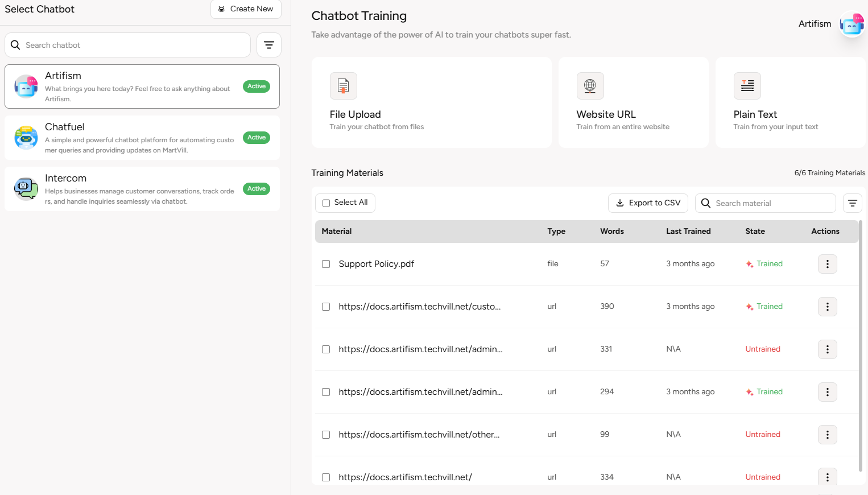868x495 pixels.
Task: Click the Chatfuel chatbot avatar icon
Action: click(x=26, y=138)
